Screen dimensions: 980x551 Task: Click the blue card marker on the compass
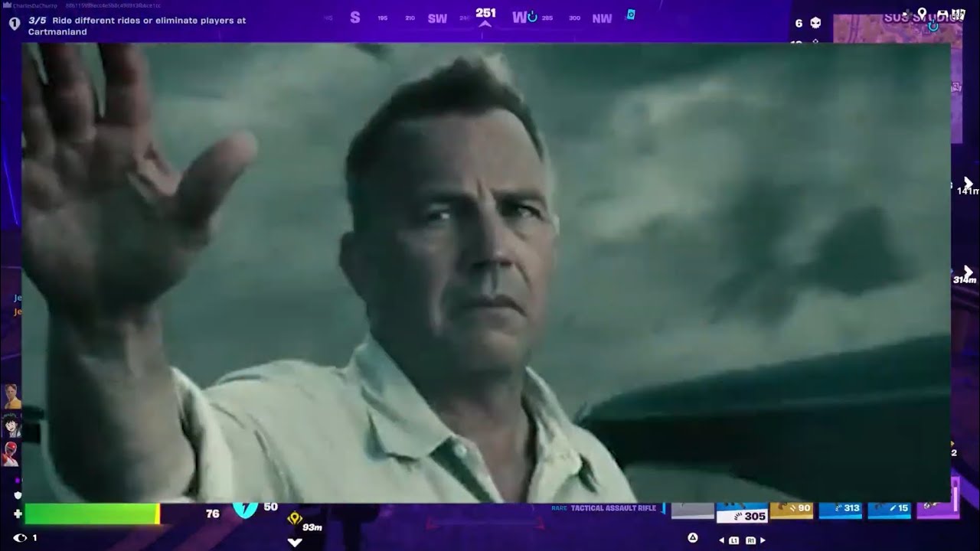(x=630, y=14)
